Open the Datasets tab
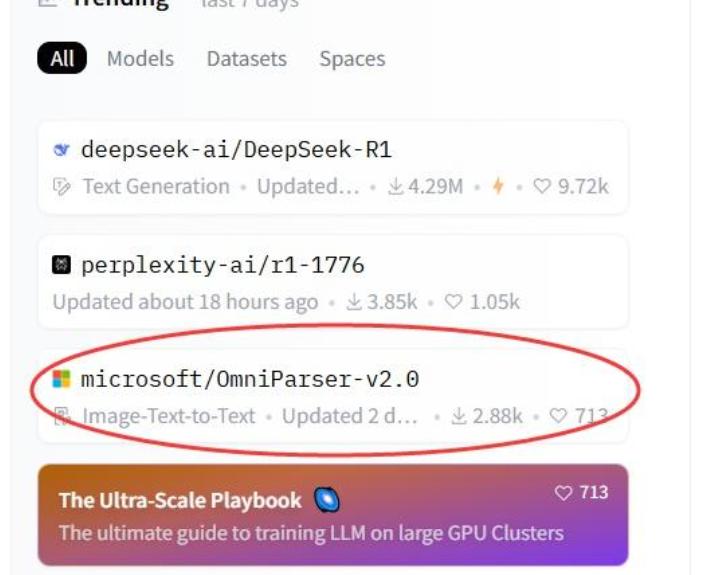Screen dimensions: 703x575 (246, 59)
